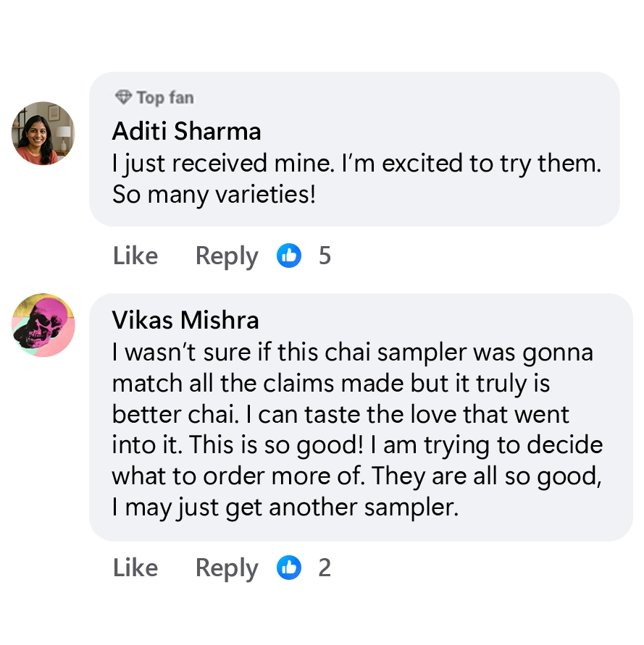Reply to Vikas Mishra's comment
The height and width of the screenshot is (645, 644).
[227, 568]
